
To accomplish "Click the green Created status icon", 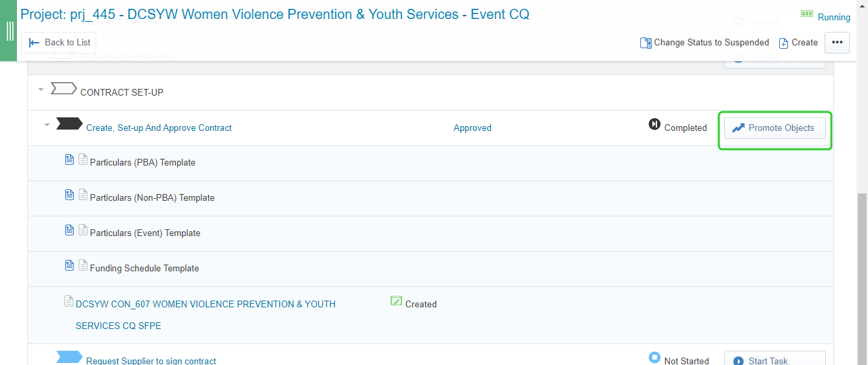I will [397, 301].
